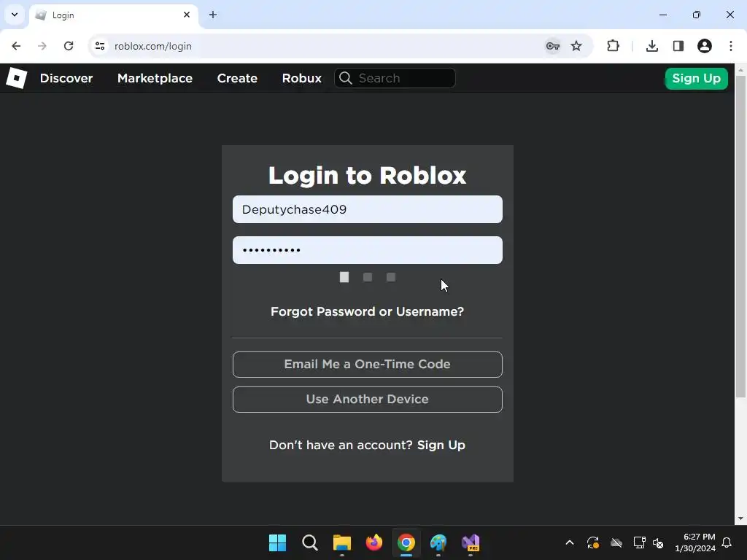Open saved passwords key icon
747x560 pixels.
pos(553,46)
